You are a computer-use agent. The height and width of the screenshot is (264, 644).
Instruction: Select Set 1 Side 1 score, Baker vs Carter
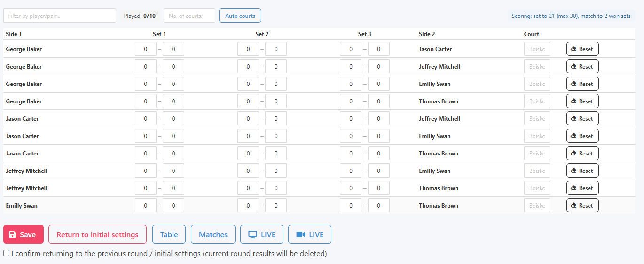click(x=146, y=49)
